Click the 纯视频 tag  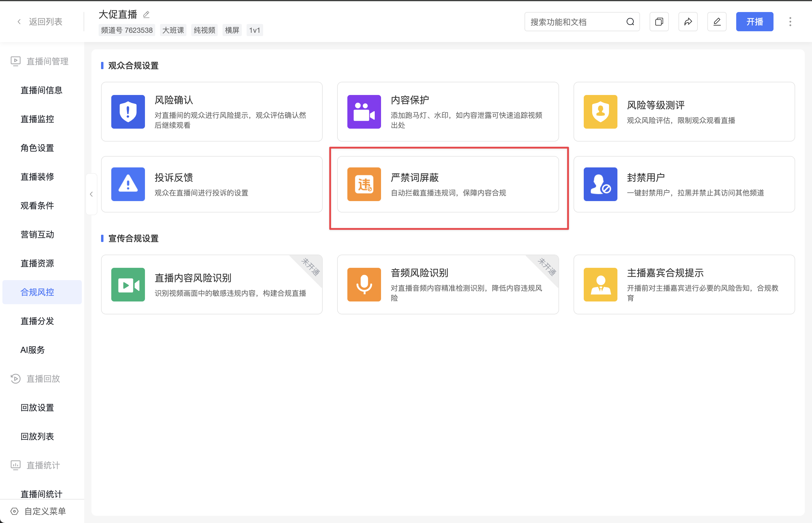point(204,30)
